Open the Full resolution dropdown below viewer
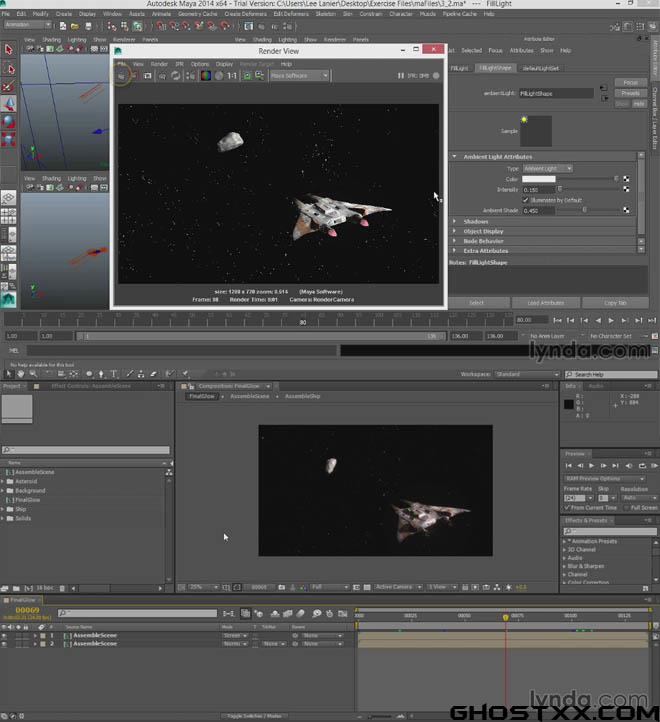The height and width of the screenshot is (722, 660). click(x=329, y=587)
